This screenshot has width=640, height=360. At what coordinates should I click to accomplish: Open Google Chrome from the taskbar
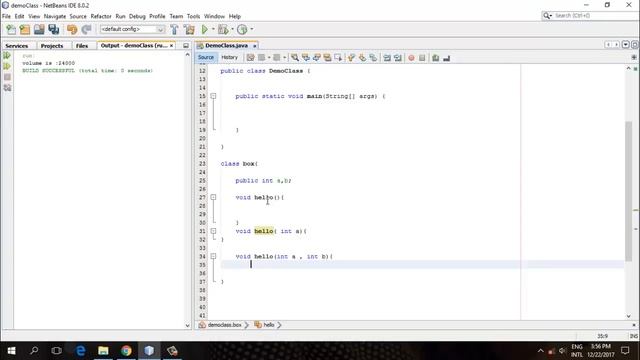point(126,351)
